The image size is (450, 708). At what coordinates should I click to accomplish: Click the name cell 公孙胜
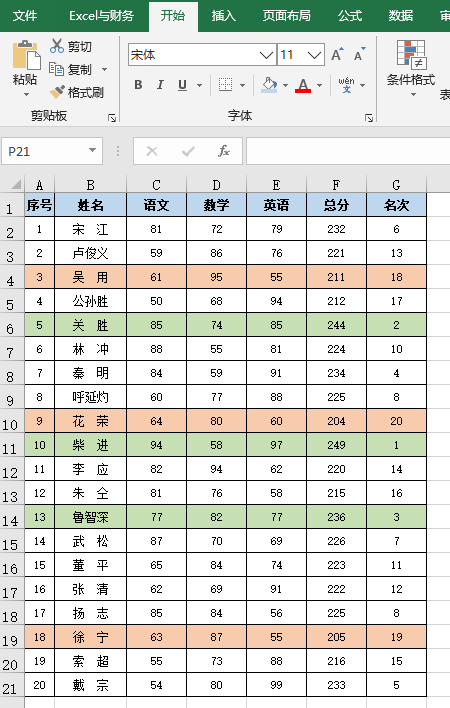click(90, 301)
